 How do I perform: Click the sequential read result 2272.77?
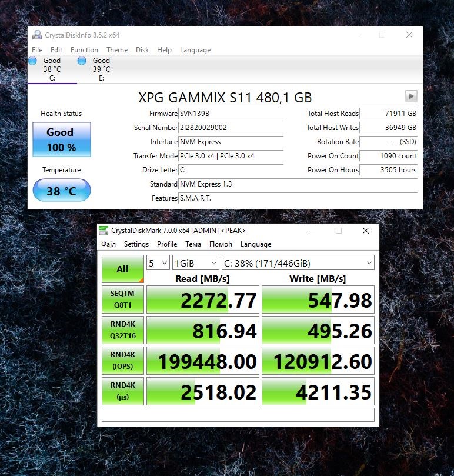pyautogui.click(x=203, y=299)
